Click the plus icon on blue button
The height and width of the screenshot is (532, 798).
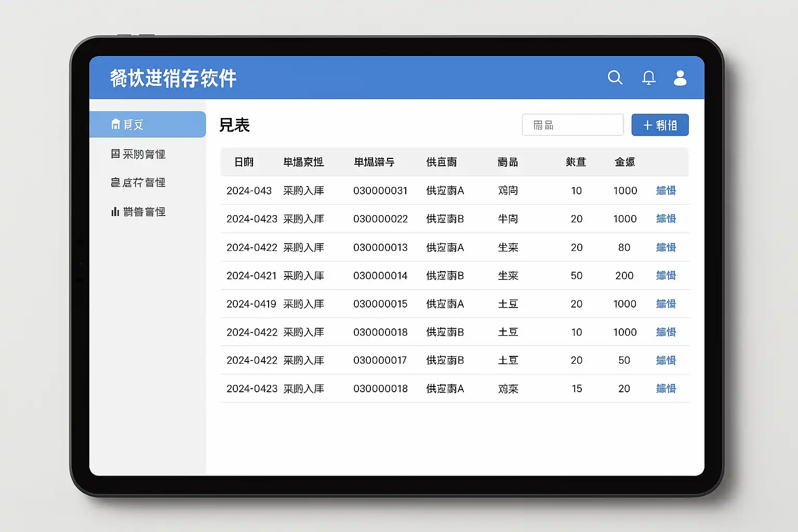(647, 125)
